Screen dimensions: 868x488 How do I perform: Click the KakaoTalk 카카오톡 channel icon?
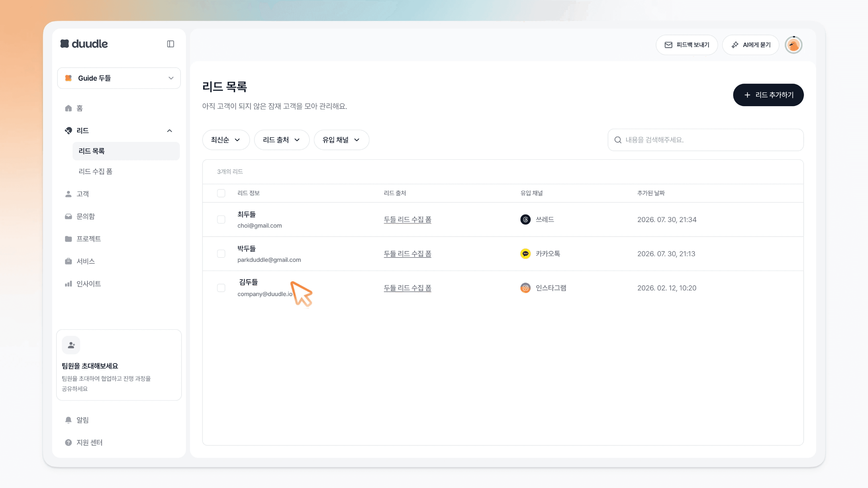(525, 253)
